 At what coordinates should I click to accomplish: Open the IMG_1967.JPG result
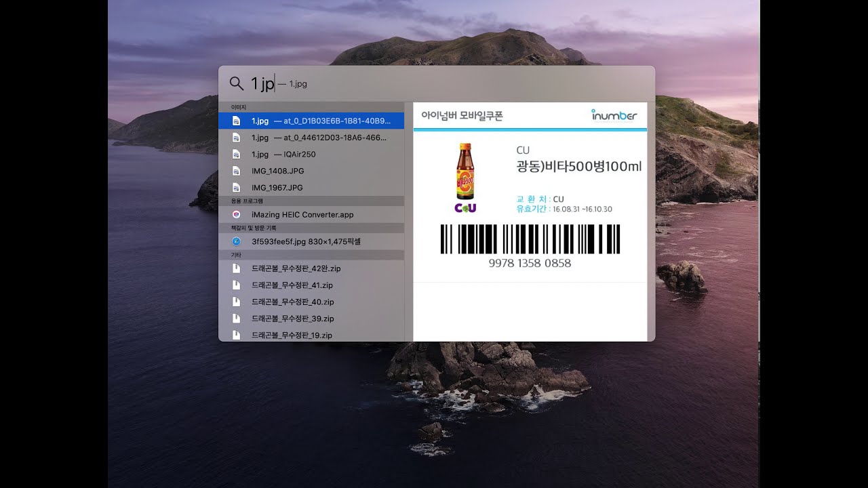[x=311, y=187]
